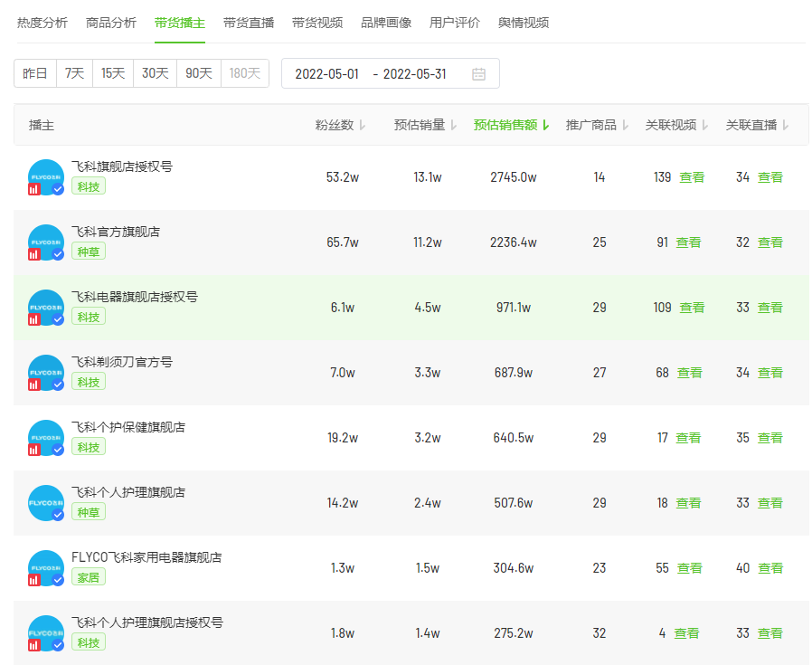This screenshot has width=812, height=665.
Task: View 17 videos of 飞科个护保健旗舰店
Action: (x=688, y=438)
